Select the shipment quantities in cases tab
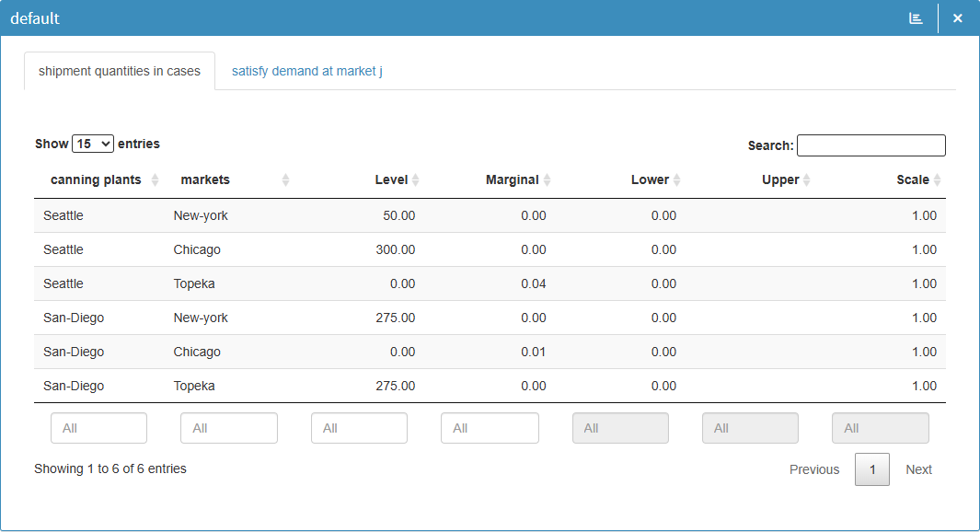The image size is (980, 532). click(119, 71)
